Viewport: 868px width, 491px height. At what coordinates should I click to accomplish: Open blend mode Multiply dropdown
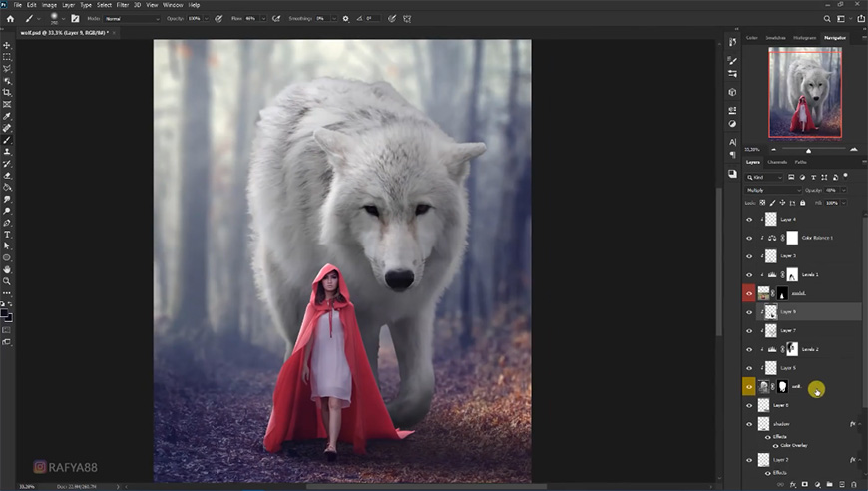coord(773,190)
